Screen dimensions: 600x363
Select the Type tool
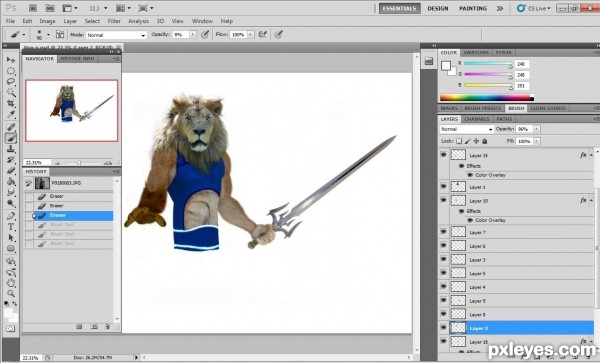11,227
